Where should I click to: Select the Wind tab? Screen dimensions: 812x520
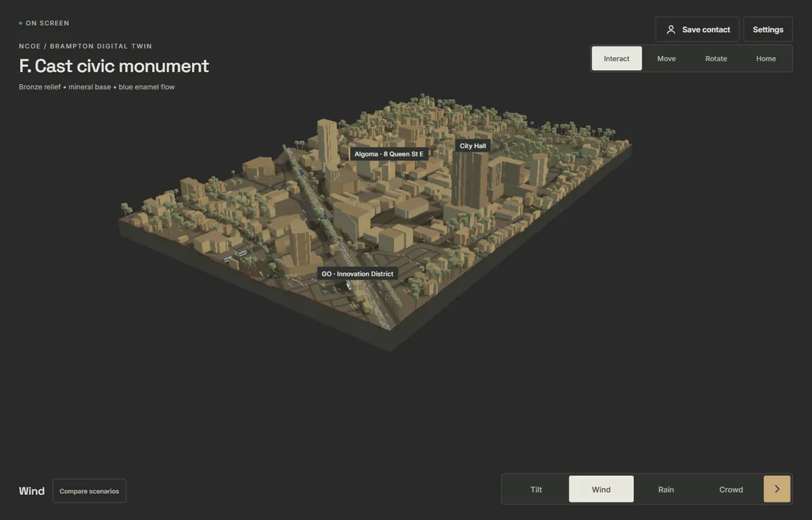(x=601, y=489)
